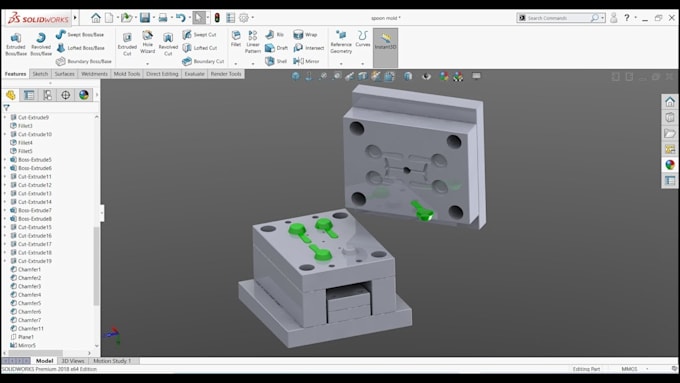Viewport: 680px width, 383px height.
Task: Choose the Linear Pattern tool
Action: pyautogui.click(x=252, y=42)
